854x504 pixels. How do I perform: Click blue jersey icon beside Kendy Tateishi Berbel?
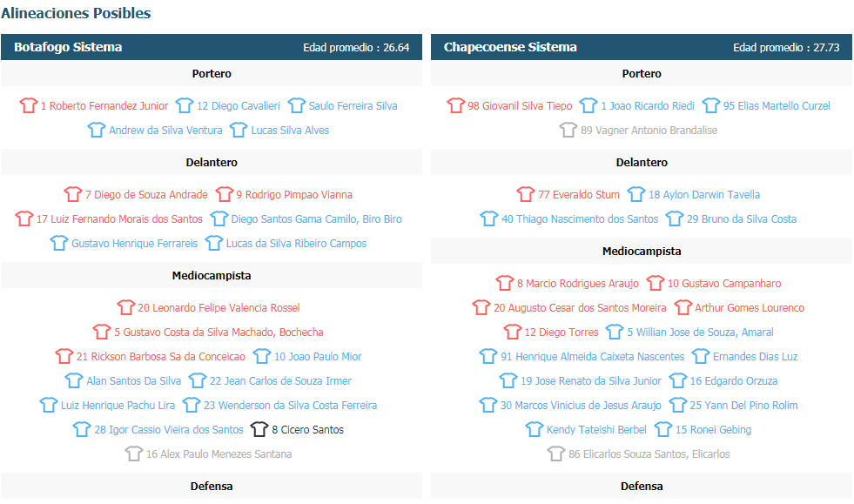coord(535,429)
